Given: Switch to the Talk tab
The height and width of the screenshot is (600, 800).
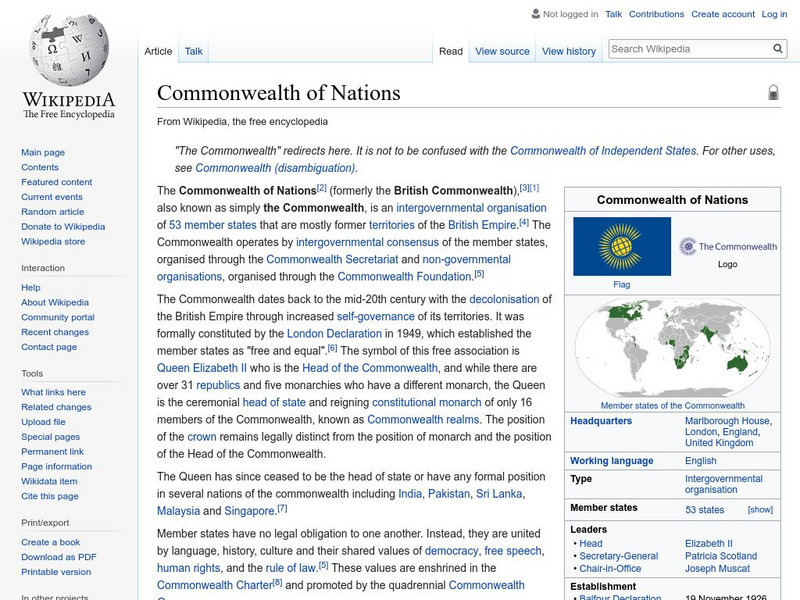Looking at the screenshot, I should (193, 51).
